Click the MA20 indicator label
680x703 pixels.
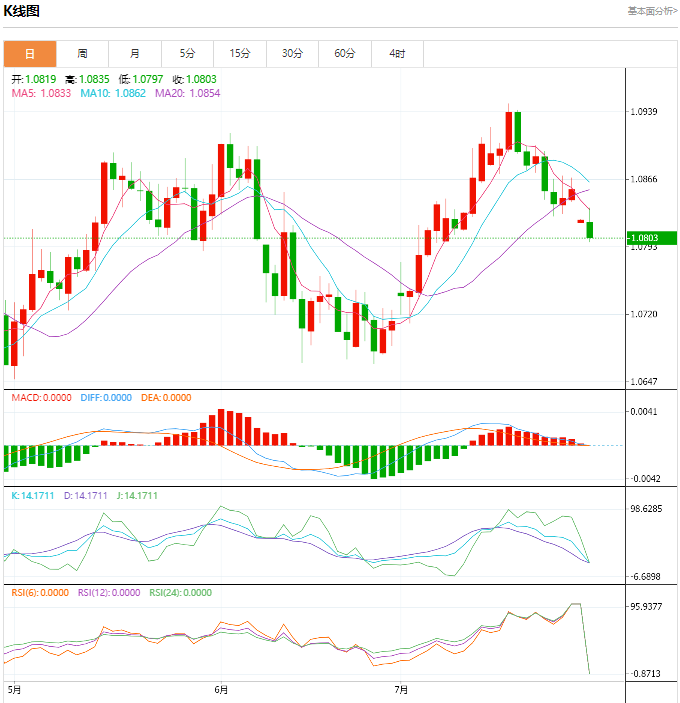pyautogui.click(x=187, y=93)
